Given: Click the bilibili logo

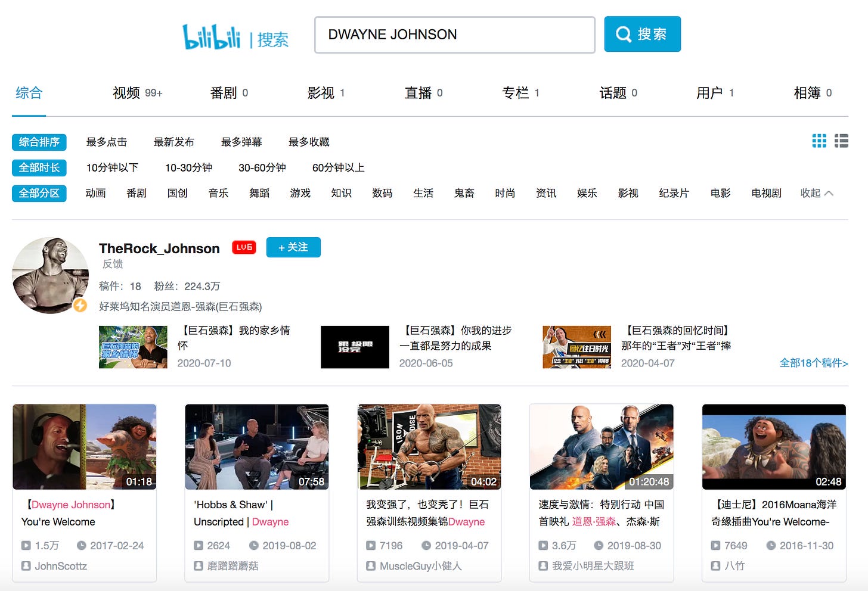Looking at the screenshot, I should (x=212, y=37).
